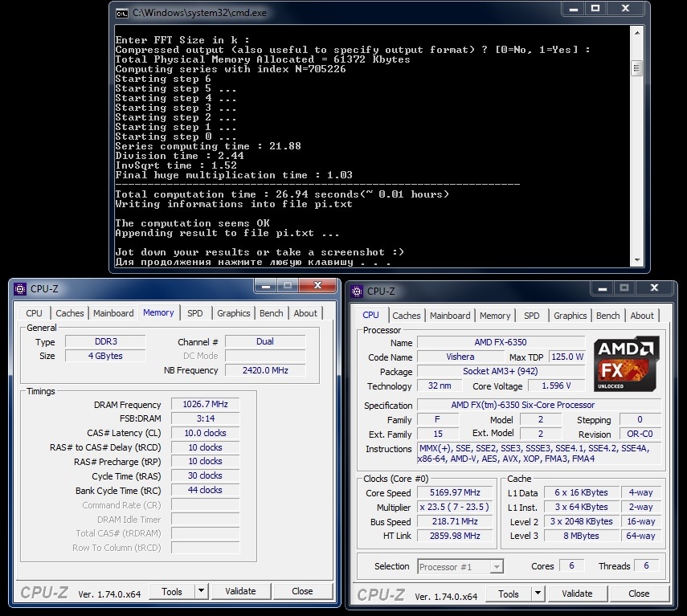
Task: Click Validate in left CPU-Z window
Action: point(240,591)
